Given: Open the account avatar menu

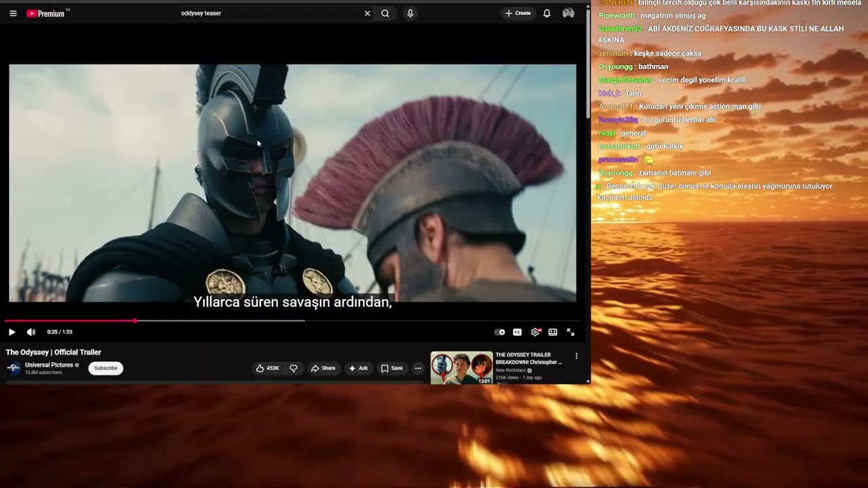Looking at the screenshot, I should pyautogui.click(x=568, y=14).
